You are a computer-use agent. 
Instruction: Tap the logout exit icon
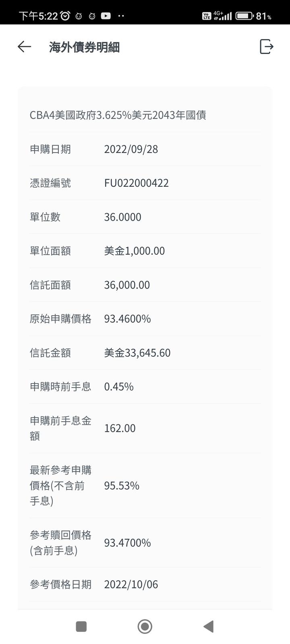pyautogui.click(x=266, y=47)
